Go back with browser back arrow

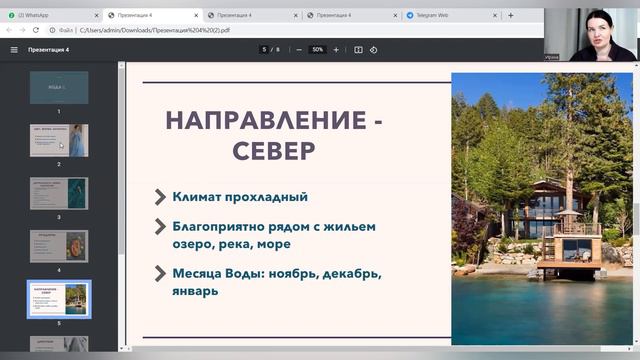click(x=9, y=30)
